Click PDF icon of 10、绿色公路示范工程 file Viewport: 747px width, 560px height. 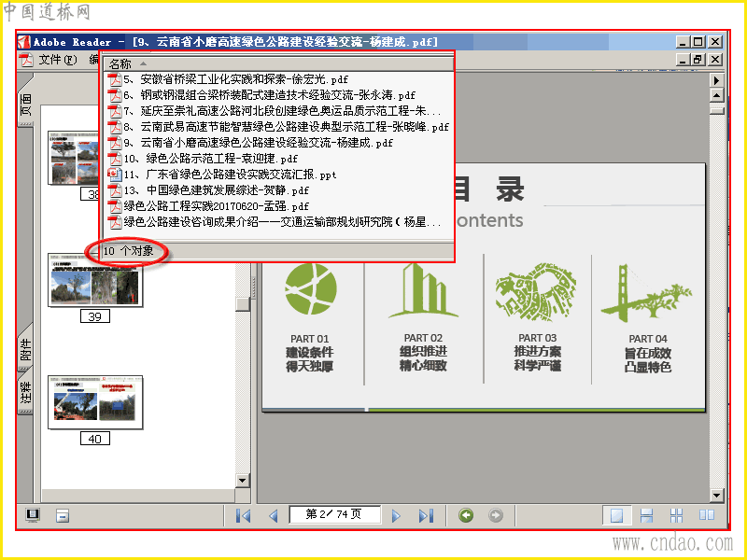115,159
